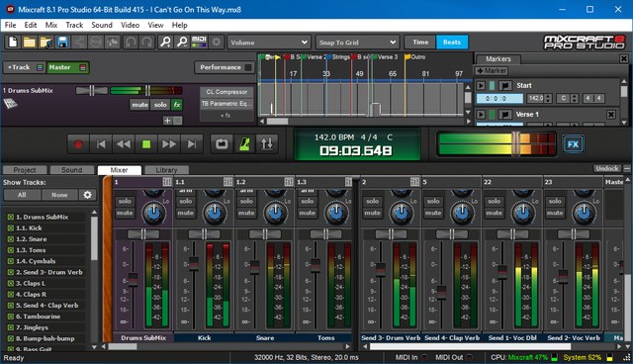The image size is (633, 364).
Task: Open a project with the folder icon
Action: click(x=29, y=42)
